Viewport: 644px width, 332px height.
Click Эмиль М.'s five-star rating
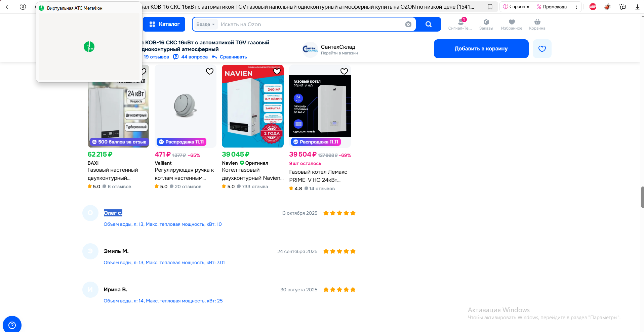click(x=339, y=251)
